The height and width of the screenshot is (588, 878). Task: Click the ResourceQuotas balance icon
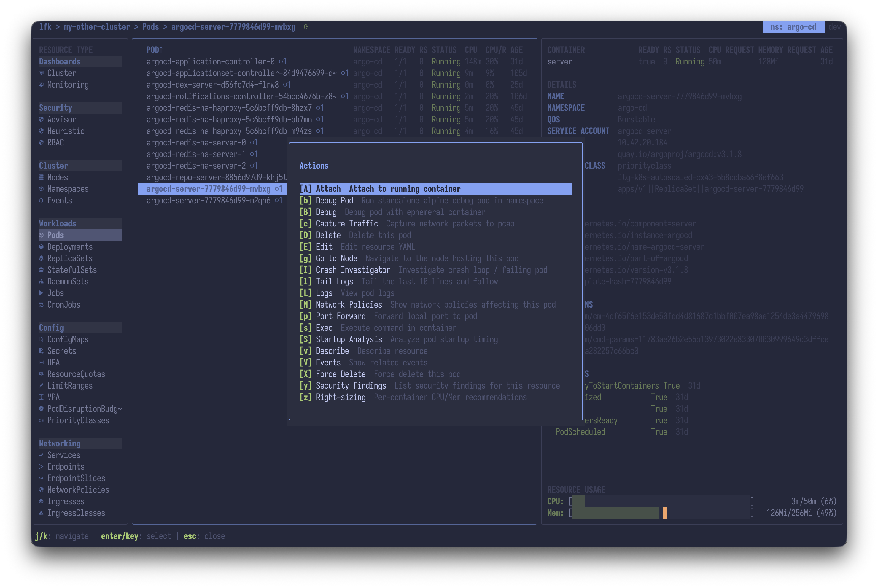click(41, 374)
